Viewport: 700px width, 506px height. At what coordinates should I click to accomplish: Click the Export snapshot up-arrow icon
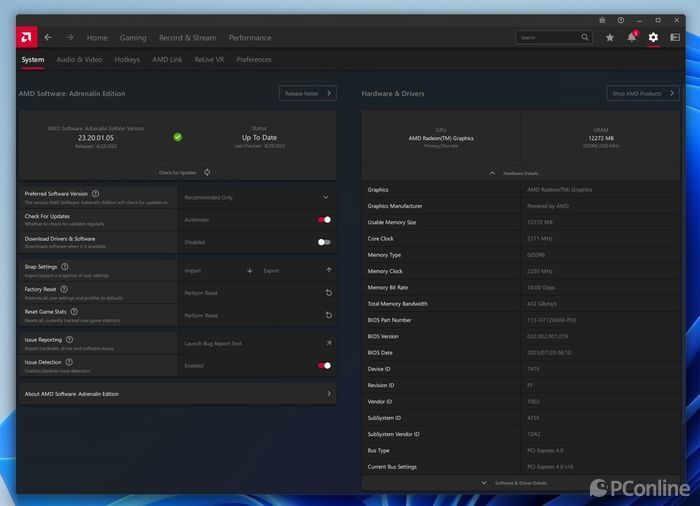pyautogui.click(x=328, y=270)
